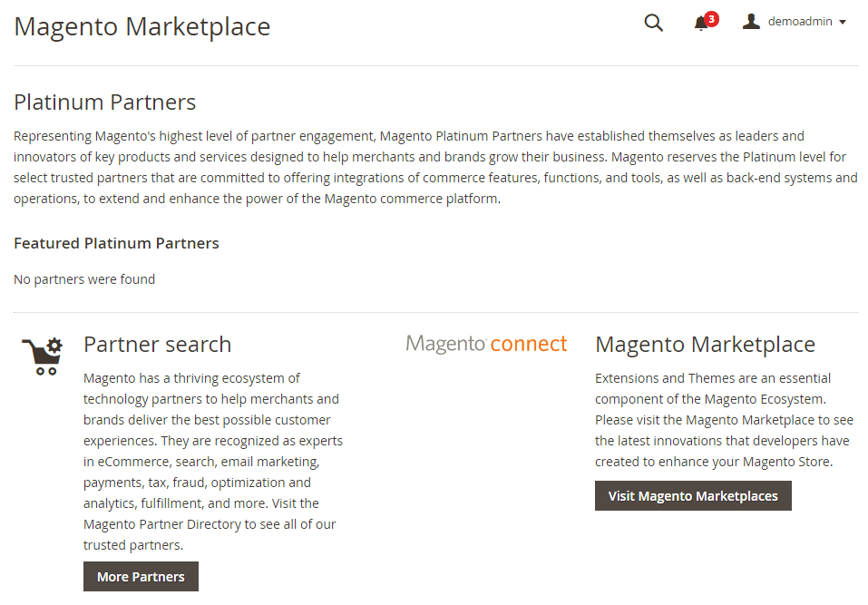This screenshot has height=605, width=868.
Task: Click the Magento Marketplace section heading beside the logo
Action: point(705,345)
